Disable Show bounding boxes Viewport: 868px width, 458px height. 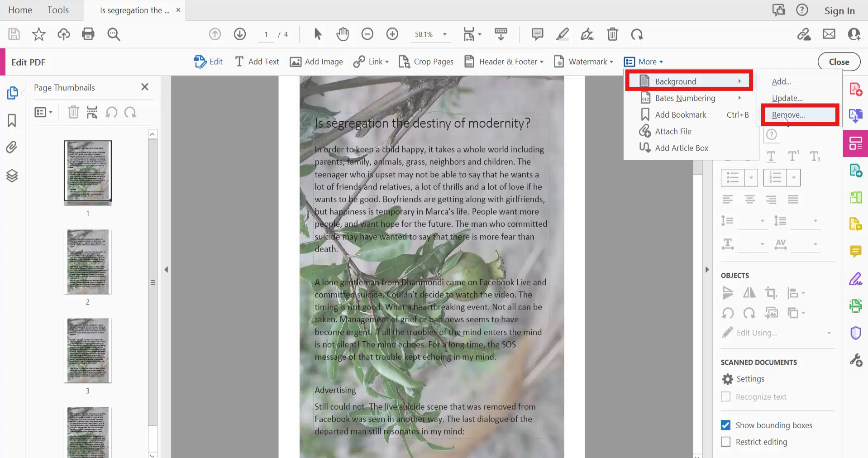726,425
